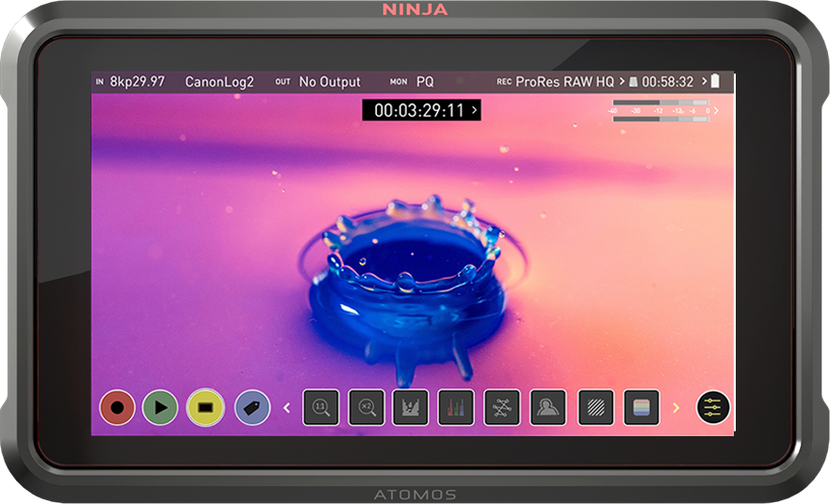Enable 1:1 zoom magnifier
This screenshot has height=504, width=830.
[x=320, y=408]
